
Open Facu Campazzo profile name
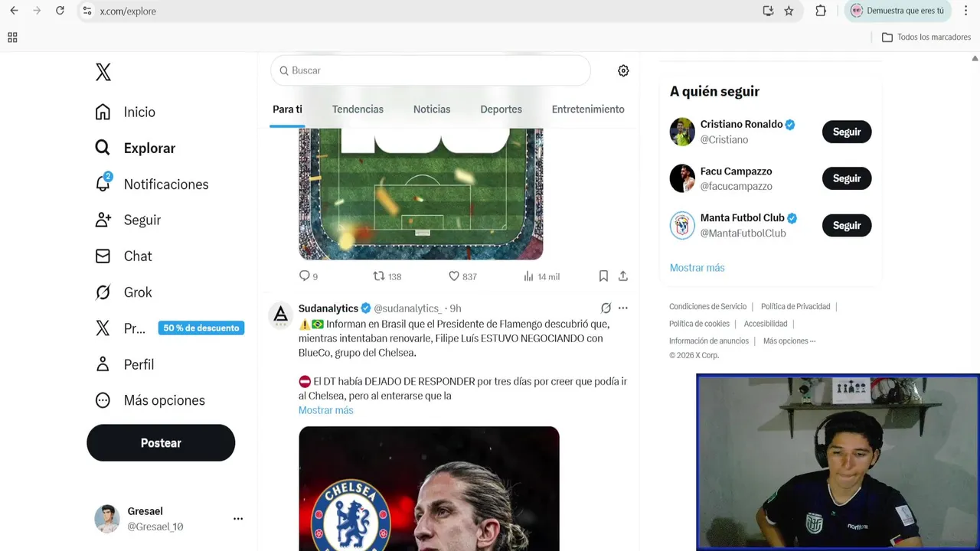pyautogui.click(x=736, y=171)
